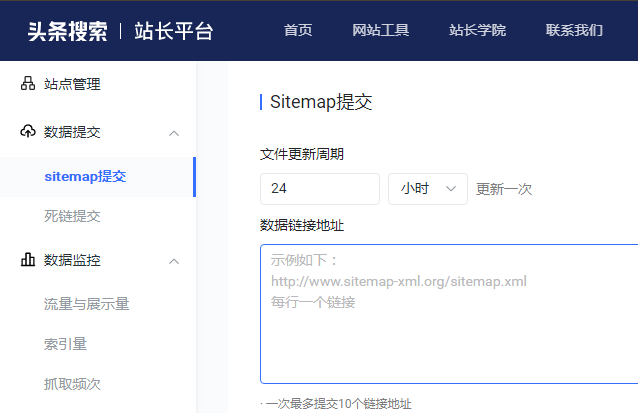Screen dimensions: 638x413
Task: Select 索引量 in the sidebar
Action: point(66,343)
